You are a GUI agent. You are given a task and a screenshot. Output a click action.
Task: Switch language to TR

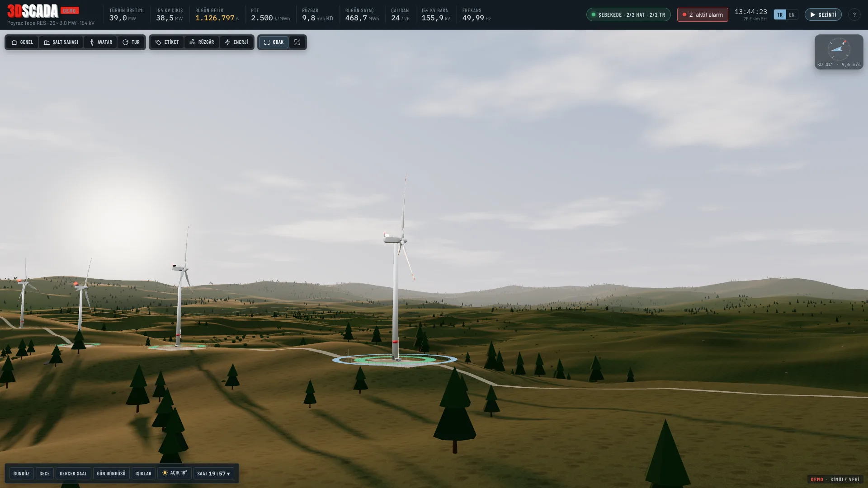pos(780,14)
